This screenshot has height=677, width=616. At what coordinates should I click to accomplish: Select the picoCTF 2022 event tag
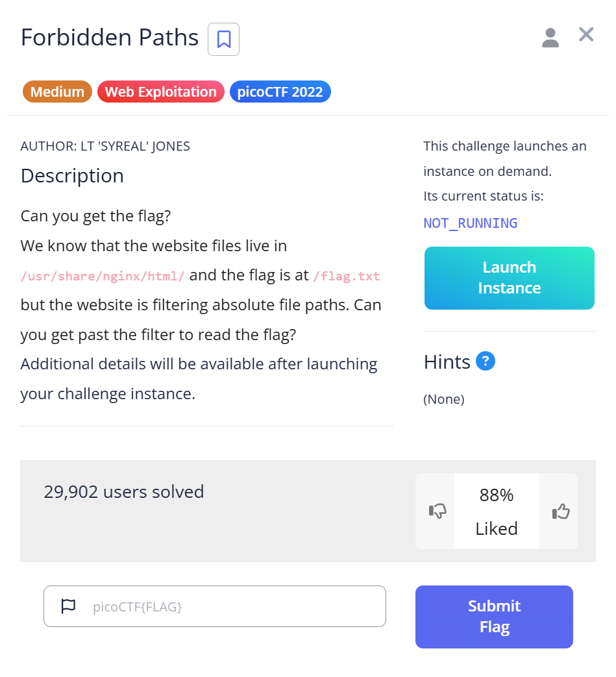click(280, 92)
